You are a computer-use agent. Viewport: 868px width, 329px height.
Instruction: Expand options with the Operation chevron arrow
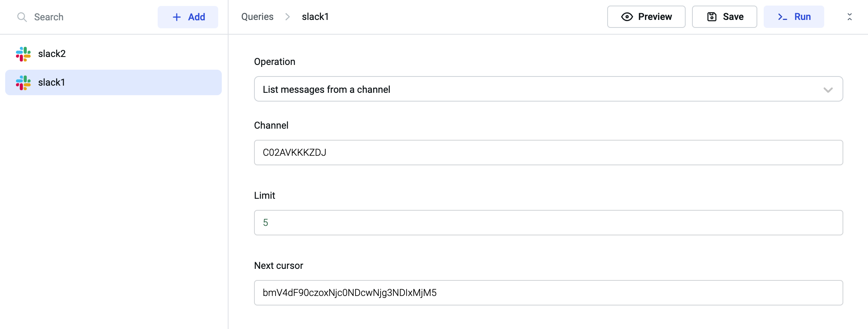click(x=828, y=90)
